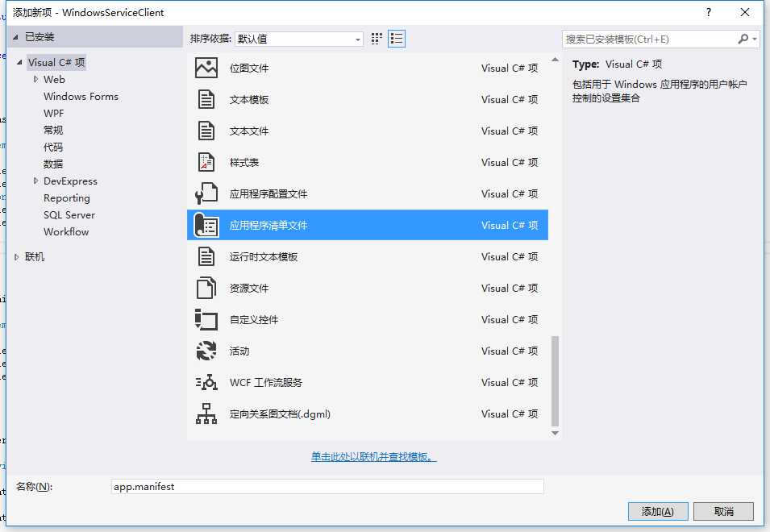Switch to small icons list view
Viewport: 770px width, 532px height.
pyautogui.click(x=397, y=39)
